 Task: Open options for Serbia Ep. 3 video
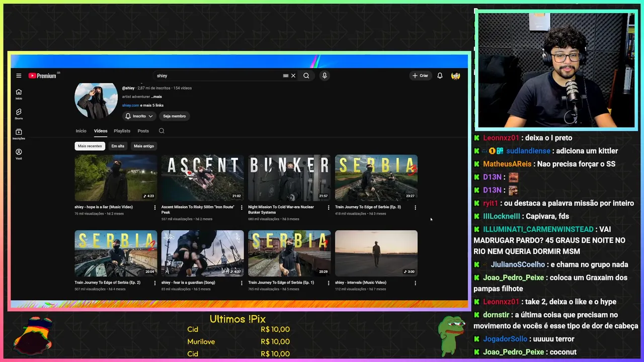(x=415, y=207)
